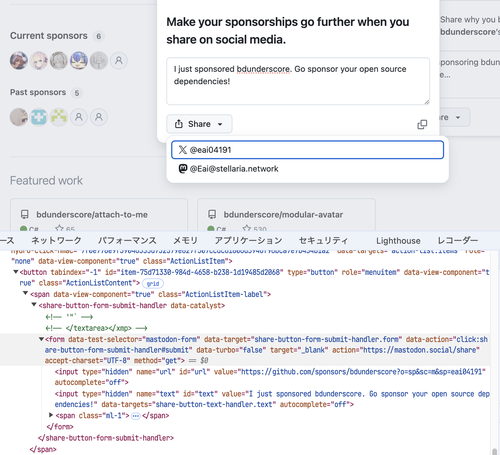Click the first current sponsor avatar
This screenshot has width=500, height=455.
point(19,61)
